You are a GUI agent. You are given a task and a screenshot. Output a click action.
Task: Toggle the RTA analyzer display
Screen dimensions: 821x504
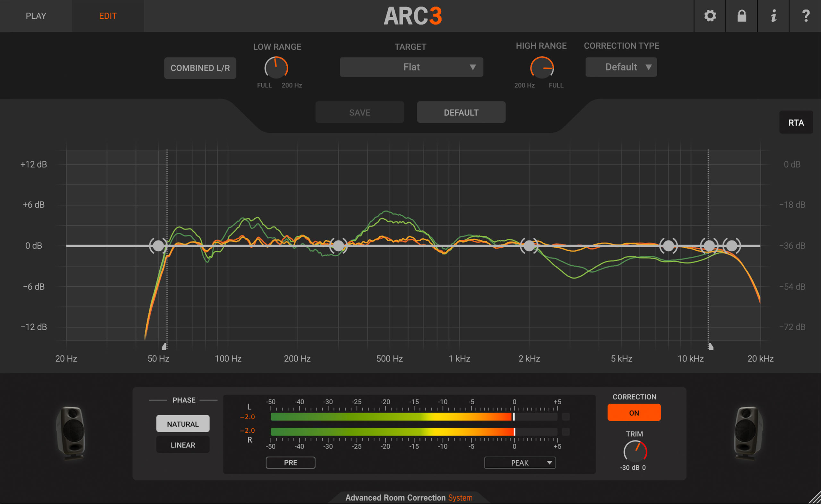tap(796, 123)
